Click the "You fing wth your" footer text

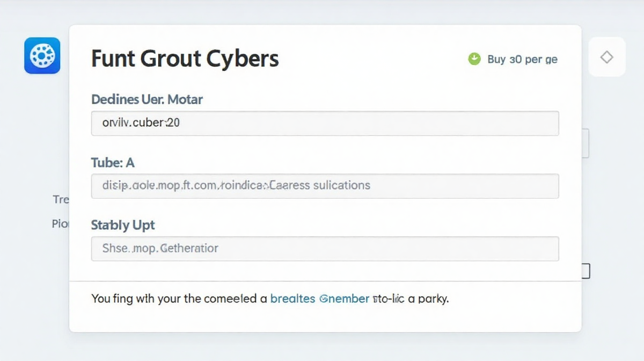[x=136, y=298]
